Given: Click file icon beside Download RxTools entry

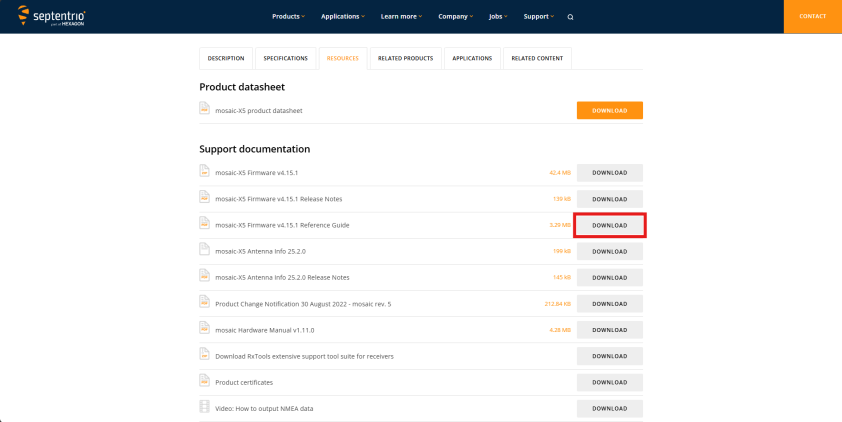Looking at the screenshot, I should tap(205, 354).
